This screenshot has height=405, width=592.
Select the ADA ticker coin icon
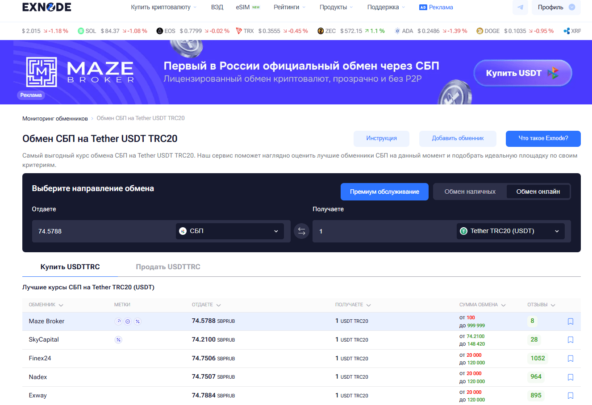pos(397,31)
